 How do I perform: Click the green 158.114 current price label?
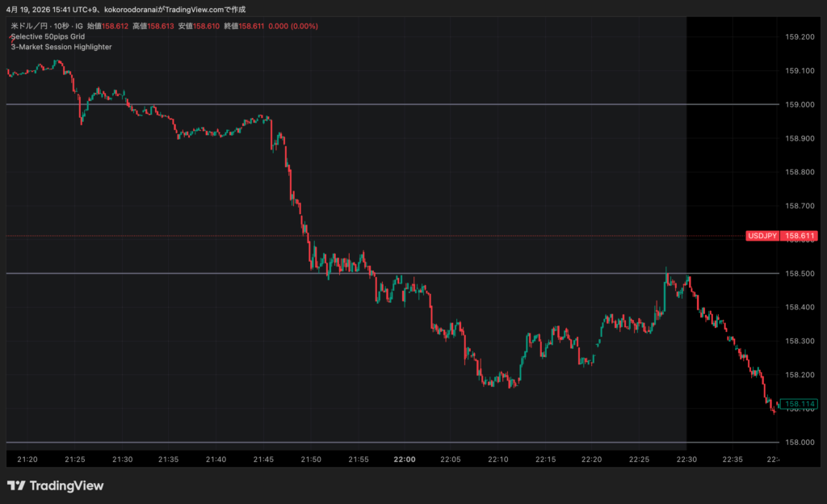point(800,403)
